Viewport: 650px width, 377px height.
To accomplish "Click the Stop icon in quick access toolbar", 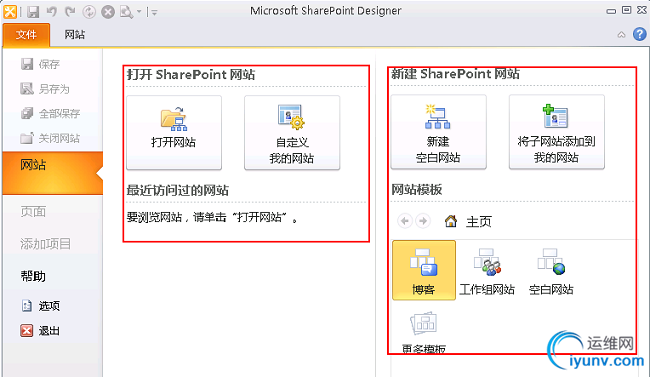I will (108, 12).
